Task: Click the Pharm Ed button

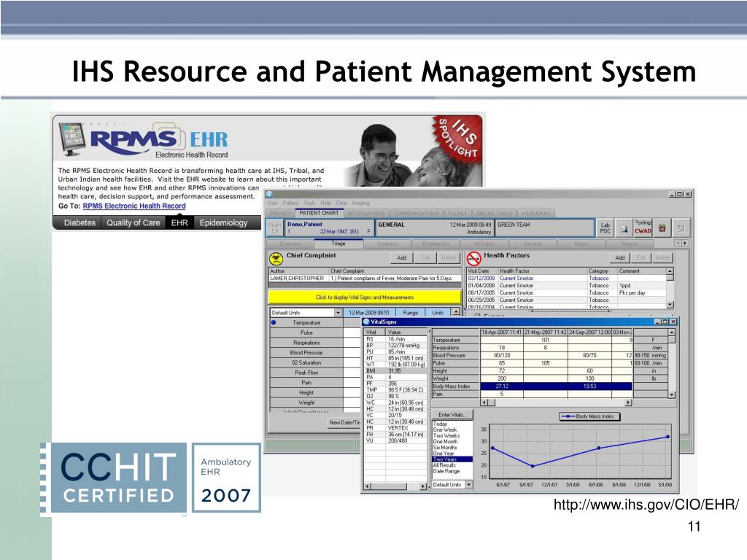Action: tap(275, 227)
